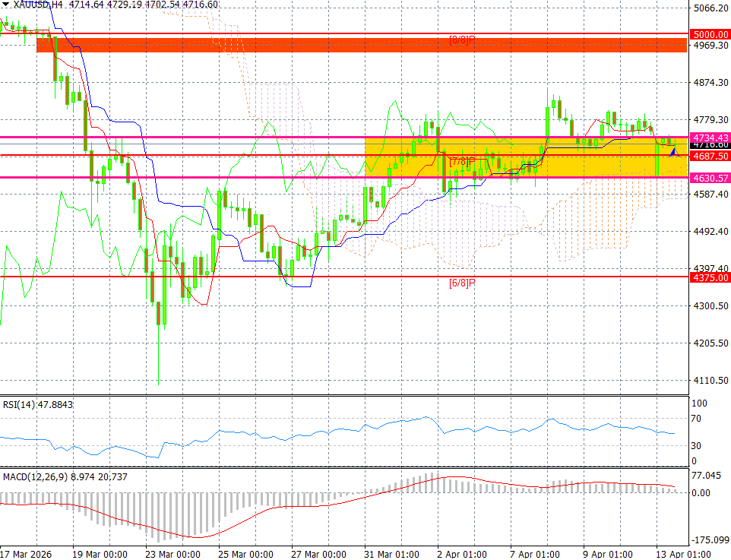Click the 4300.50 price scale value
Viewport: 731px width, 560px height.
711,306
